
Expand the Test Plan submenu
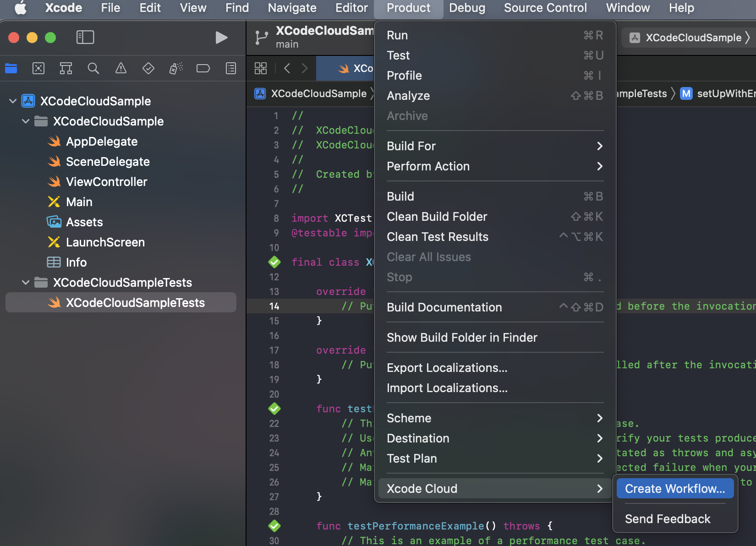[x=495, y=459]
